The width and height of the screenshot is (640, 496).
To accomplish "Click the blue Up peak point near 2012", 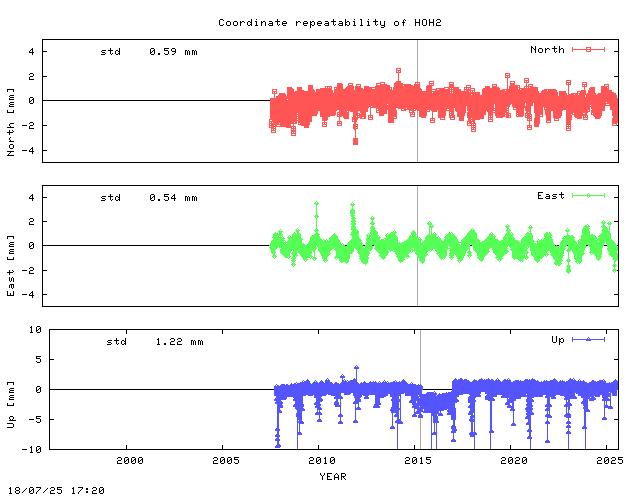I will (x=357, y=368).
